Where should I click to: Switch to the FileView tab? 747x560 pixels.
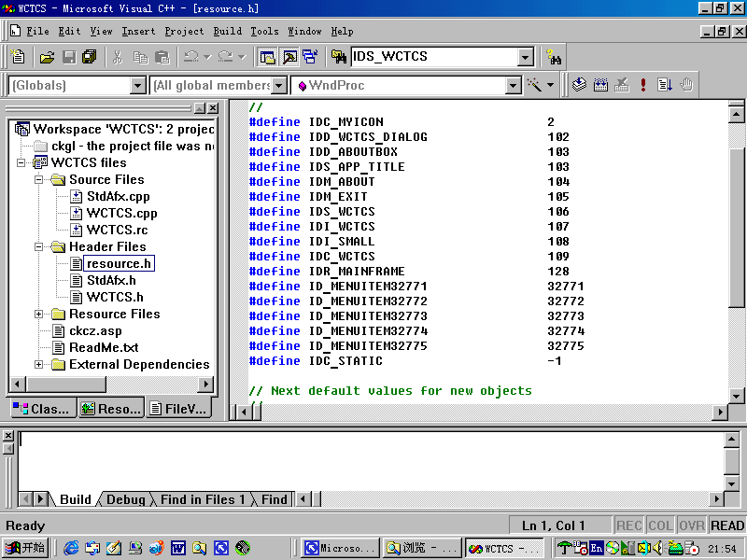pos(179,409)
